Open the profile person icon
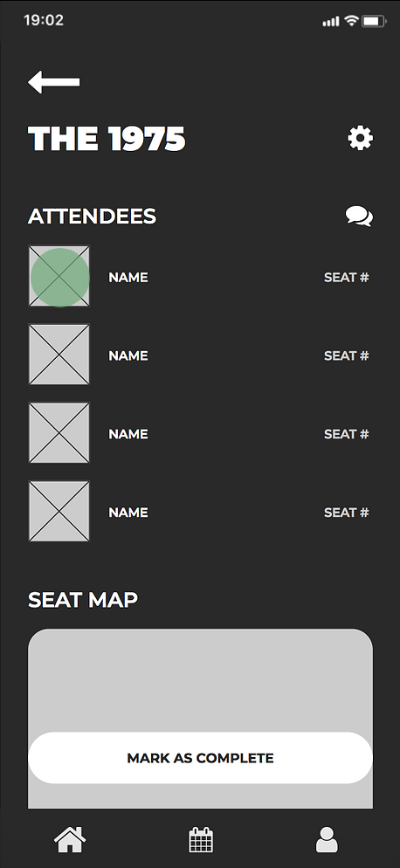400x868 pixels. pyautogui.click(x=327, y=840)
